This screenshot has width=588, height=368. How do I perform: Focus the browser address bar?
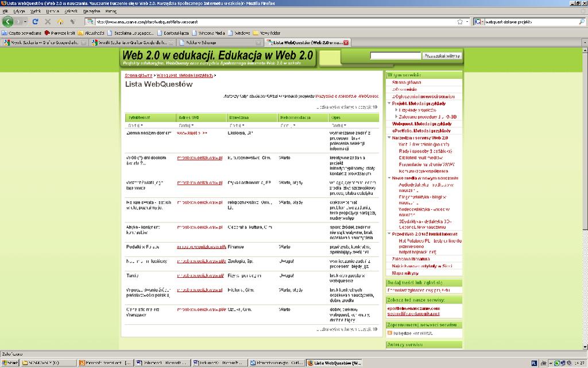click(x=276, y=22)
